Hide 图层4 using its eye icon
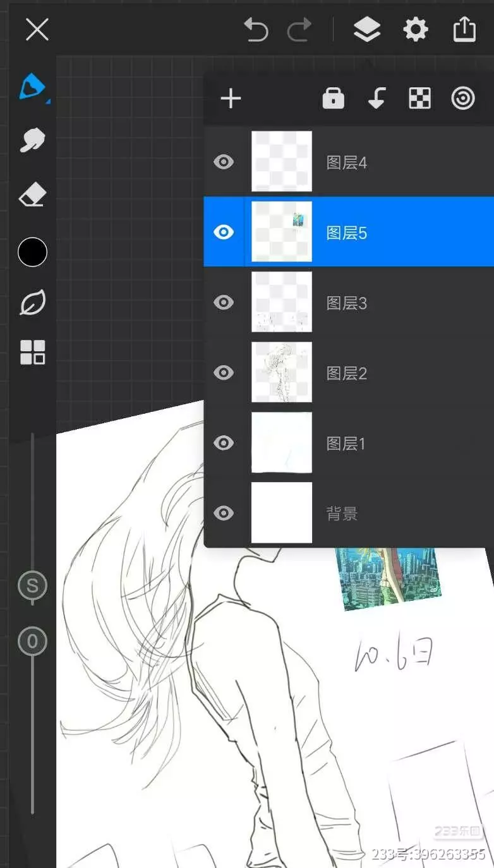This screenshot has width=494, height=868. pos(224,162)
